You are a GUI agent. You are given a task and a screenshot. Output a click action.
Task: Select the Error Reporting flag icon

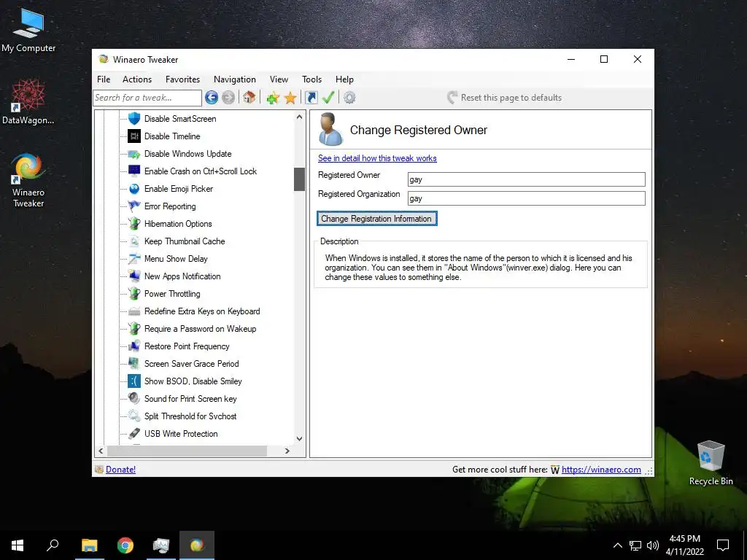pos(134,206)
